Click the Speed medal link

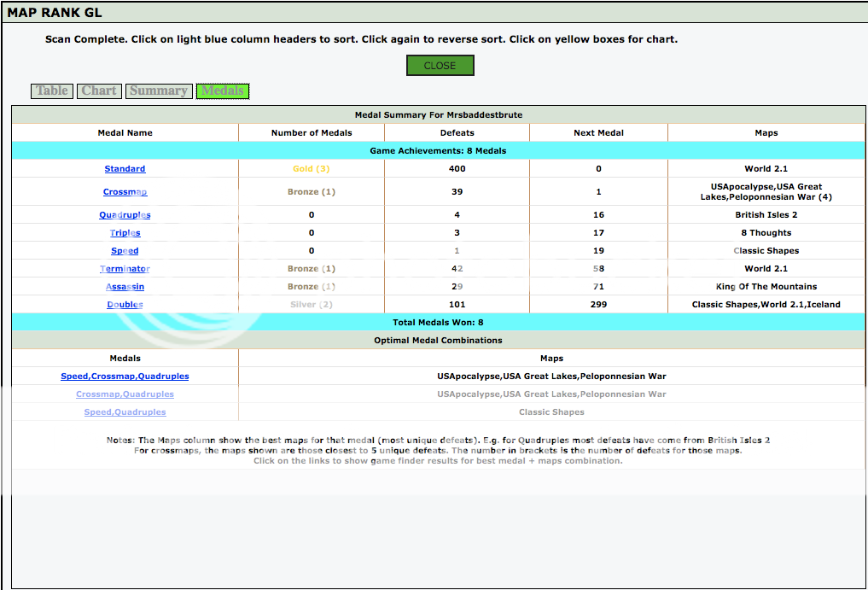125,251
